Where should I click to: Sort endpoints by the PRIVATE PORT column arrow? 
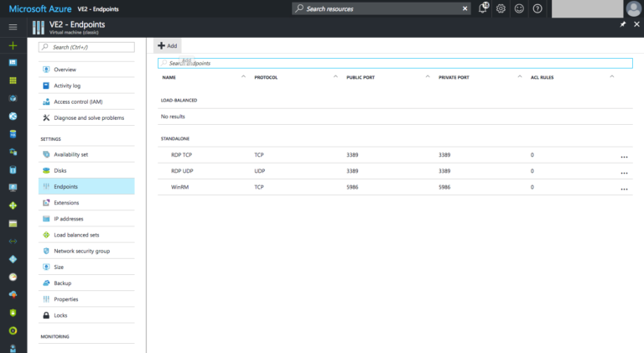[x=520, y=77]
